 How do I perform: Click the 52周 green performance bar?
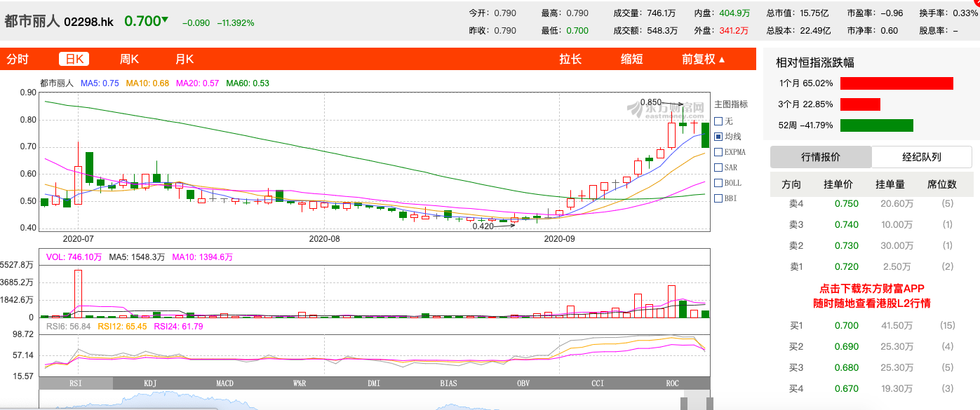877,125
